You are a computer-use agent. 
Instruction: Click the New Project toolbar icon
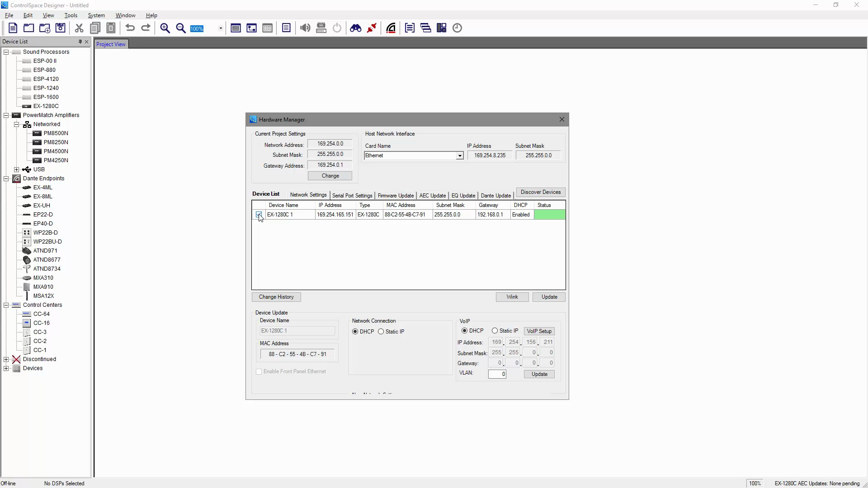(13, 28)
